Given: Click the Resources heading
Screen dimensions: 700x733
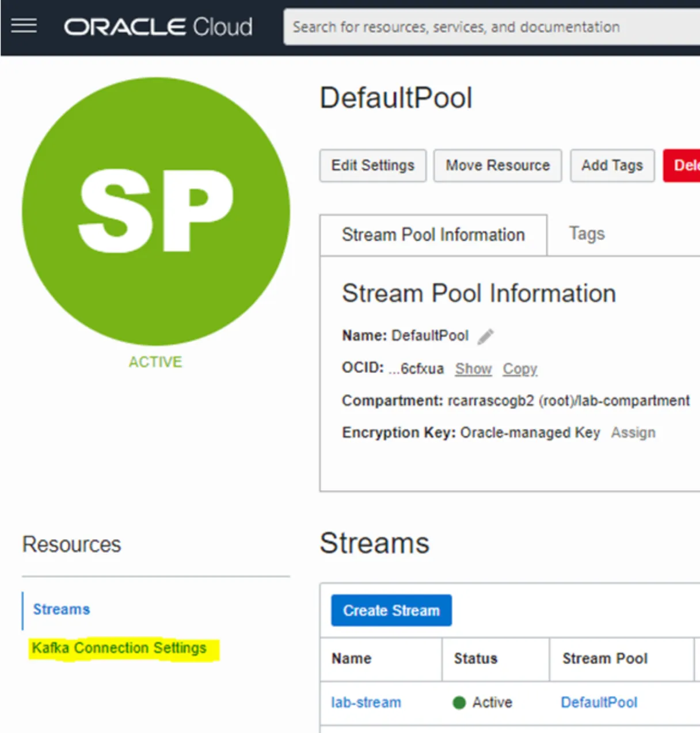Looking at the screenshot, I should pyautogui.click(x=72, y=544).
